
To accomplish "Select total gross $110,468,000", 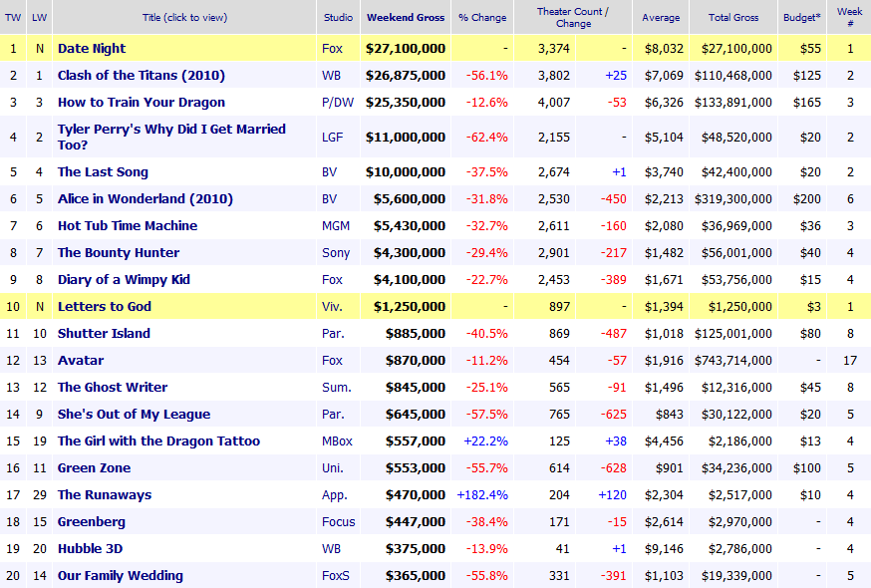I will [x=733, y=75].
